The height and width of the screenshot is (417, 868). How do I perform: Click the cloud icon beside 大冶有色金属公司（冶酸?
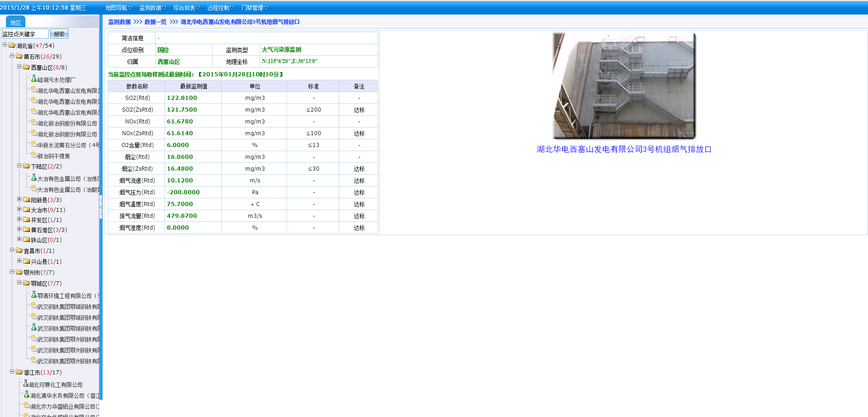[x=34, y=189]
